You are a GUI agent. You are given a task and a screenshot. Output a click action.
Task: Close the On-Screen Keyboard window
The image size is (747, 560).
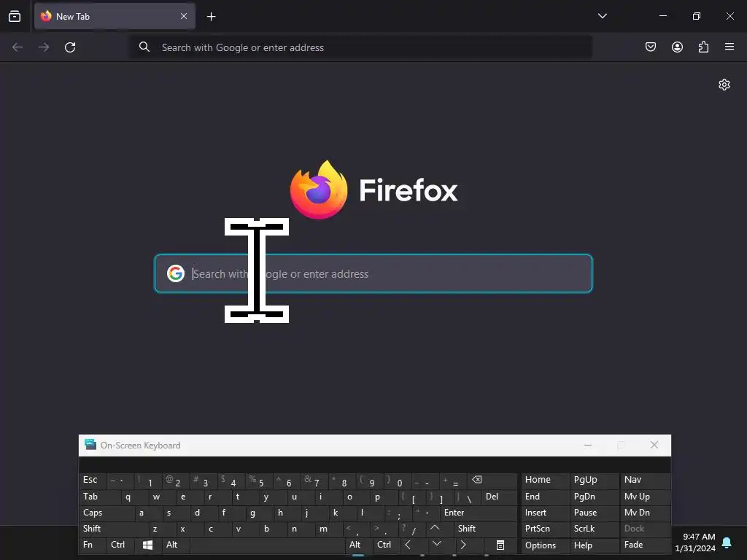[654, 445]
